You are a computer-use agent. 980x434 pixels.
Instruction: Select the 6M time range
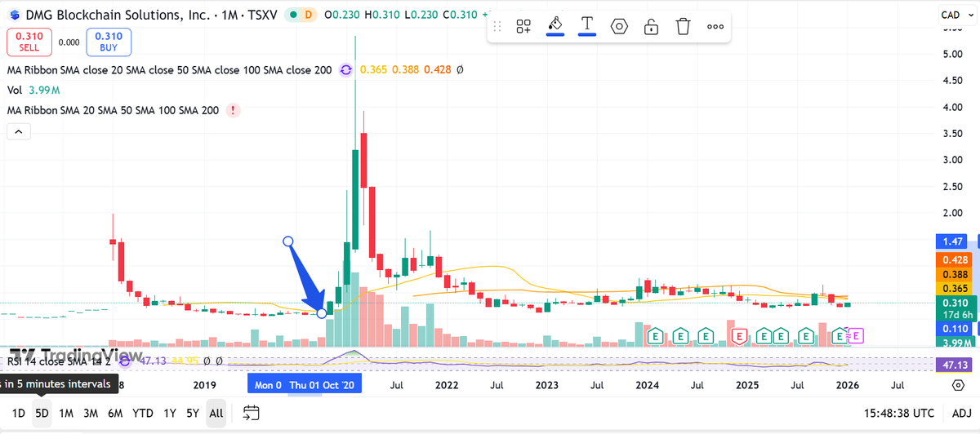115,414
